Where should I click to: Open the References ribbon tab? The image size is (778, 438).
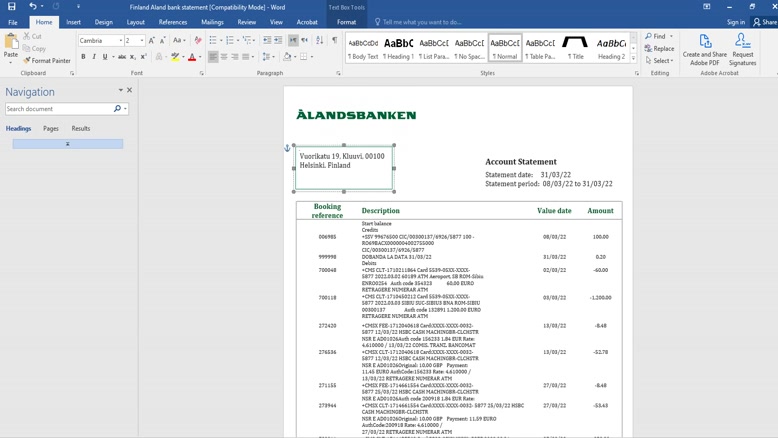[172, 22]
